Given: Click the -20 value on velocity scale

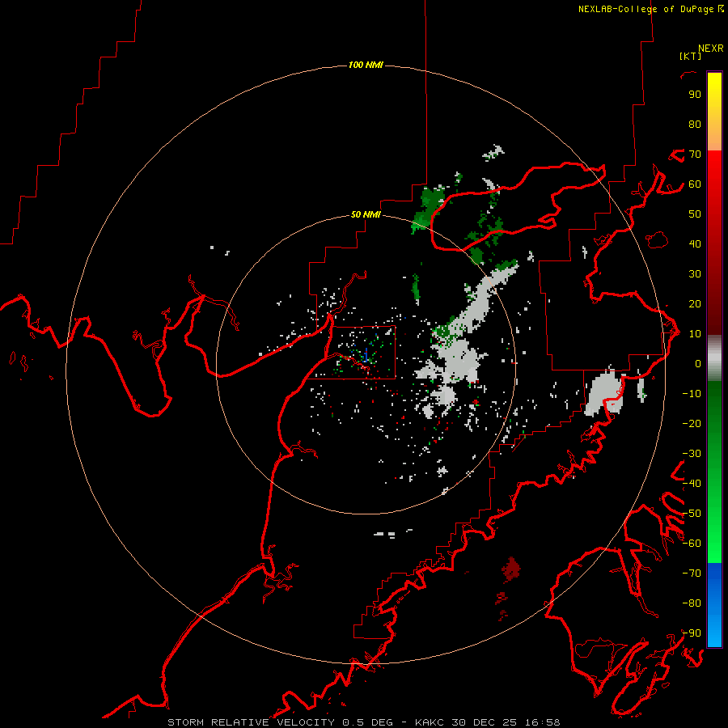Looking at the screenshot, I should pyautogui.click(x=692, y=423).
